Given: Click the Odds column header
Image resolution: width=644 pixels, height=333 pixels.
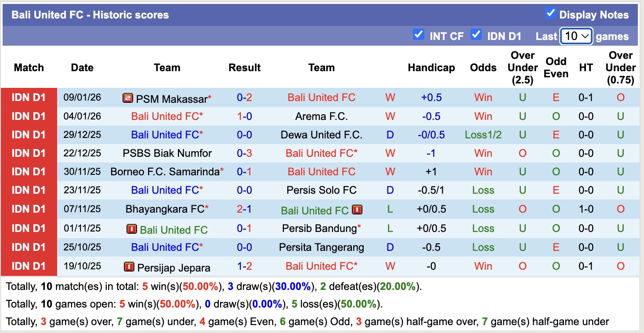Looking at the screenshot, I should click(483, 68).
